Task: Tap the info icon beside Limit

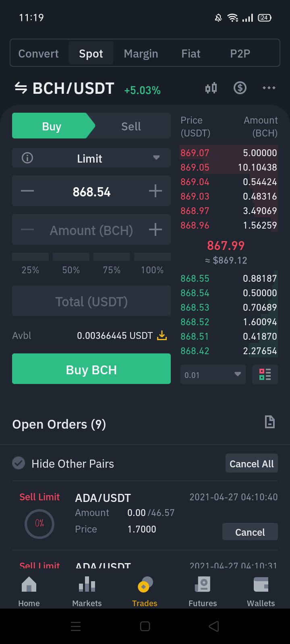Action: tap(27, 158)
